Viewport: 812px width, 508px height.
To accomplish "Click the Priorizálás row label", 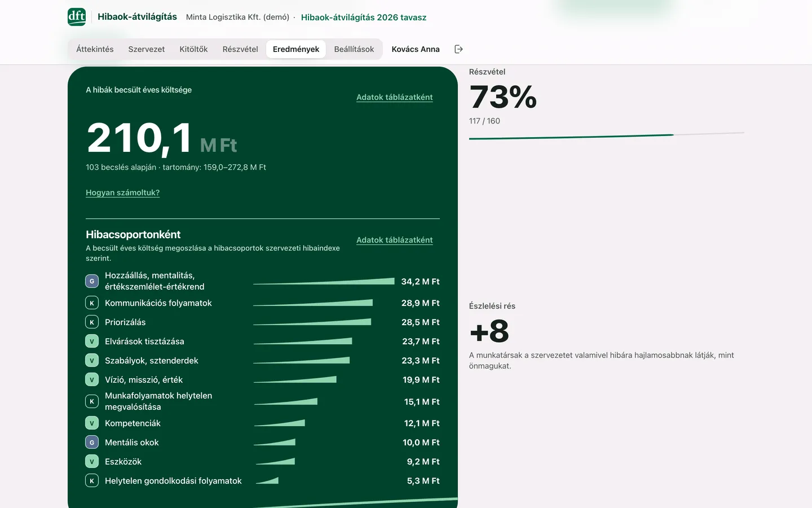I will point(125,322).
